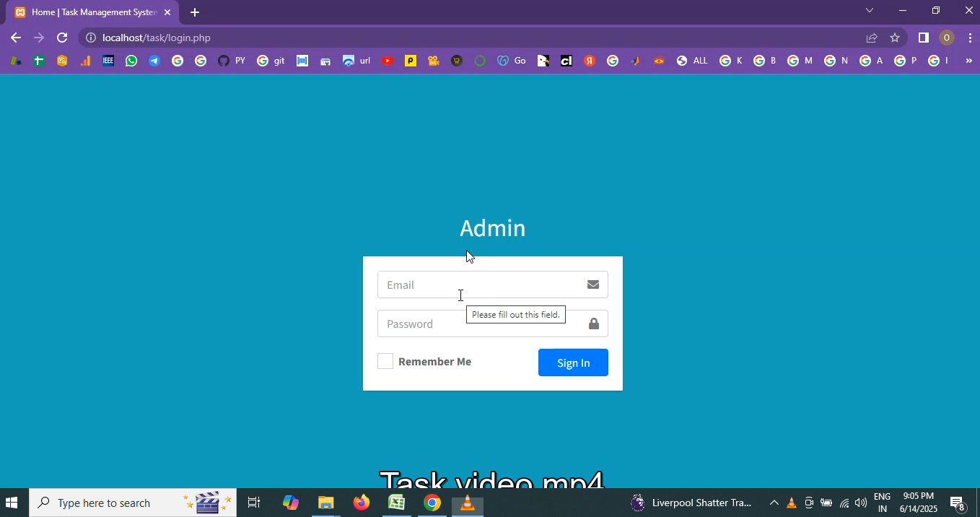This screenshot has height=517, width=980.
Task: Launch VLC media player from taskbar
Action: click(x=468, y=503)
